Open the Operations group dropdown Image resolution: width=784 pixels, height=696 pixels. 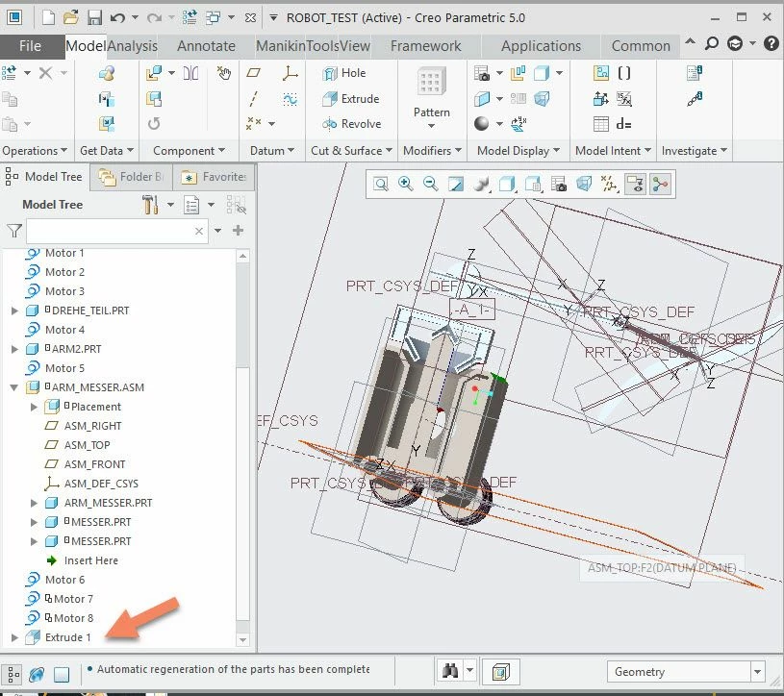35,151
